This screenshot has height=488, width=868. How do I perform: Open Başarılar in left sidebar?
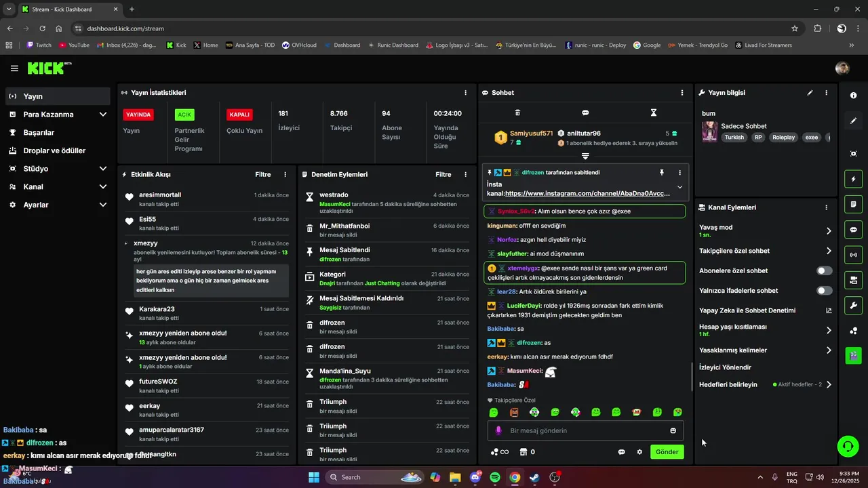(x=57, y=132)
